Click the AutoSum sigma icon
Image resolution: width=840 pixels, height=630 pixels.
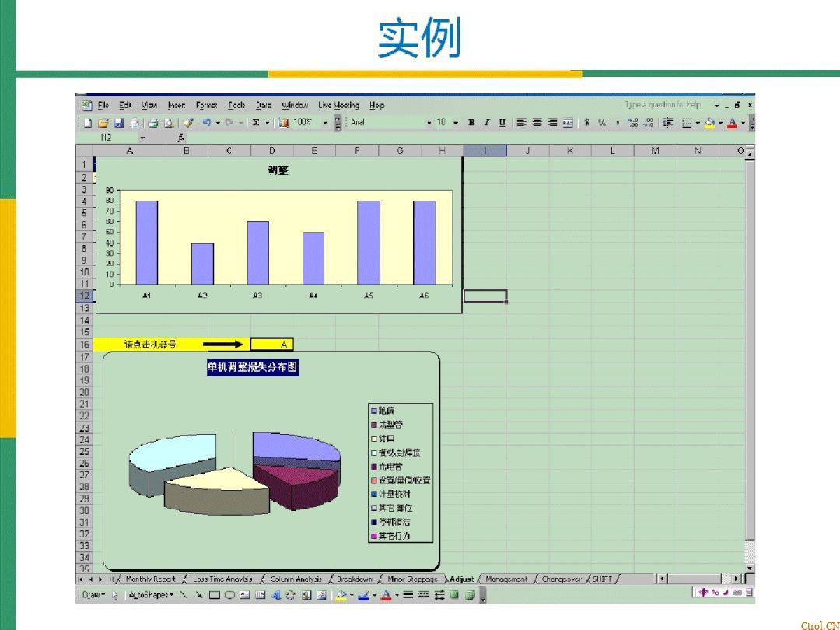pyautogui.click(x=255, y=123)
